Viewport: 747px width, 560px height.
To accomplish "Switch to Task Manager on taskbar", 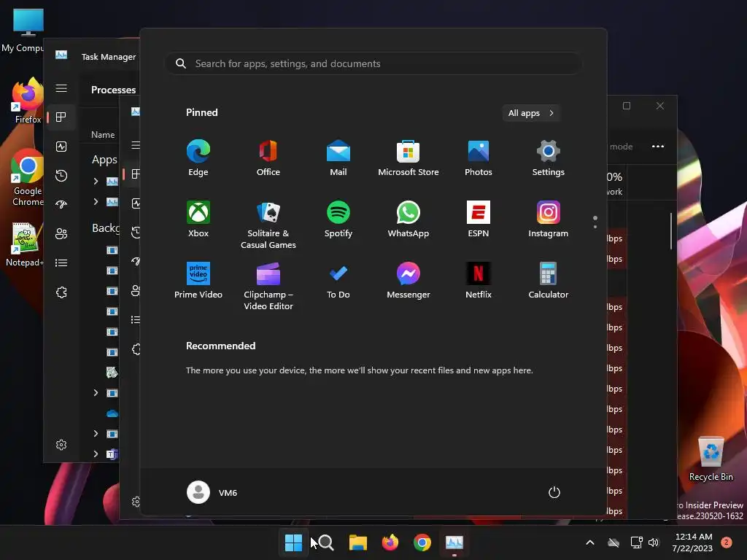I will 454,542.
